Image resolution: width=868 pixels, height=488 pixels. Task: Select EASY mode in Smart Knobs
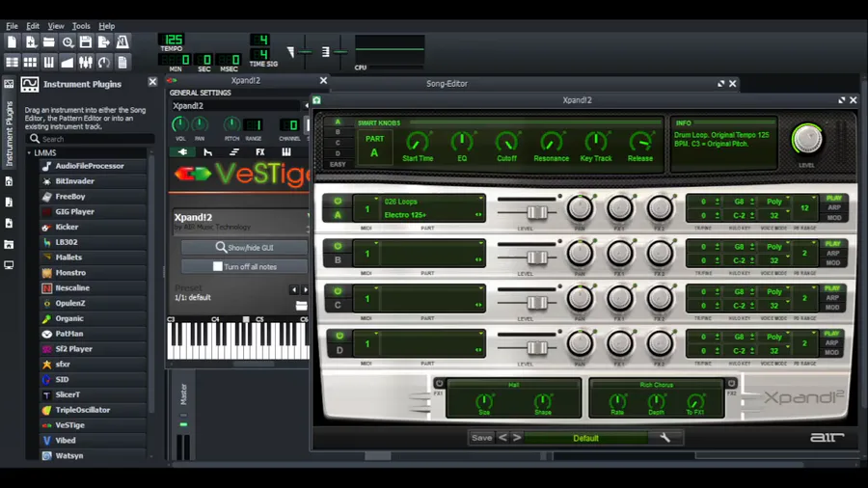[338, 164]
